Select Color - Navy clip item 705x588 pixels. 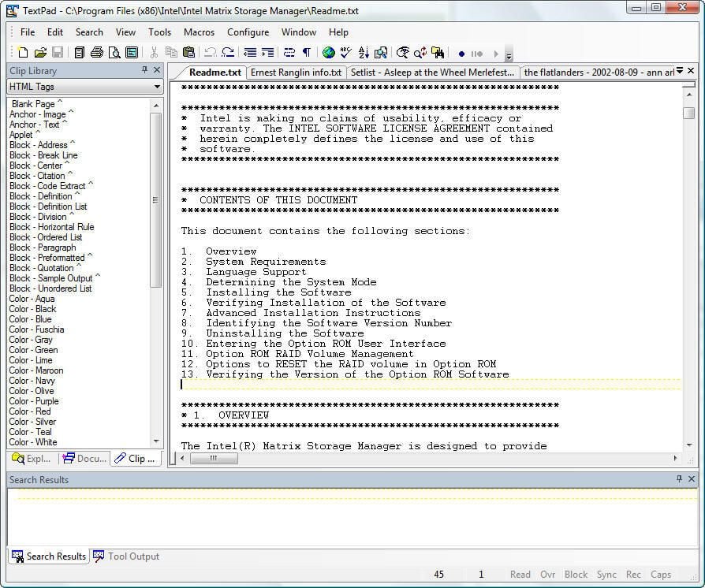point(32,381)
